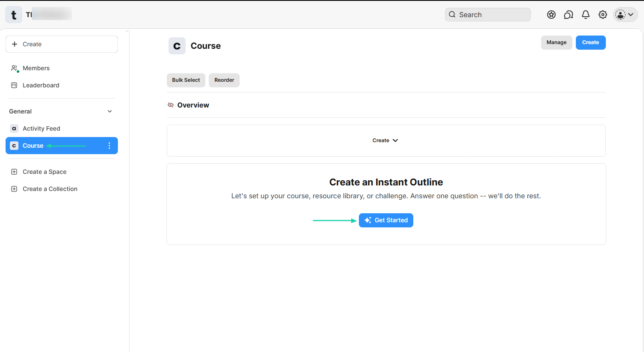Click the Search input field
The height and width of the screenshot is (352, 644).
(x=488, y=15)
